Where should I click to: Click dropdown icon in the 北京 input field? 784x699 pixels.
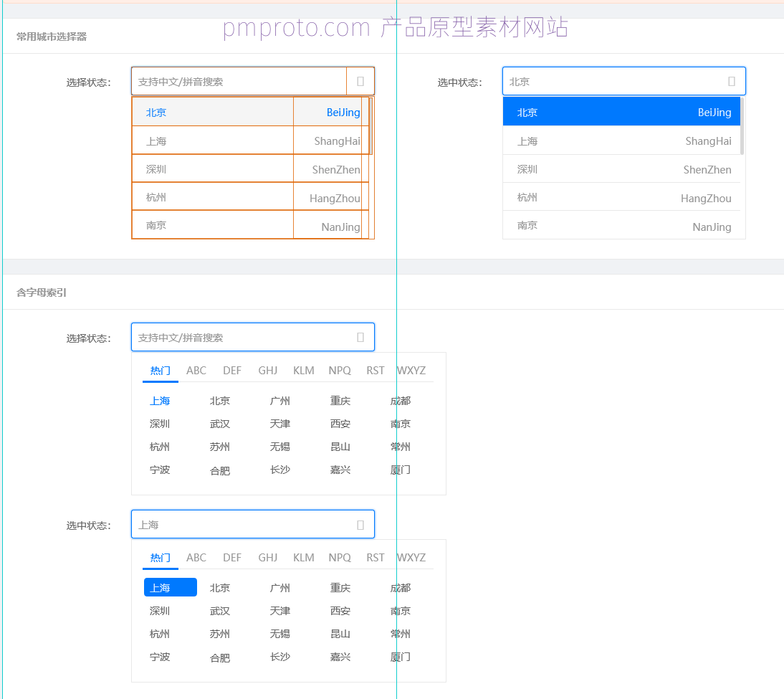click(731, 82)
